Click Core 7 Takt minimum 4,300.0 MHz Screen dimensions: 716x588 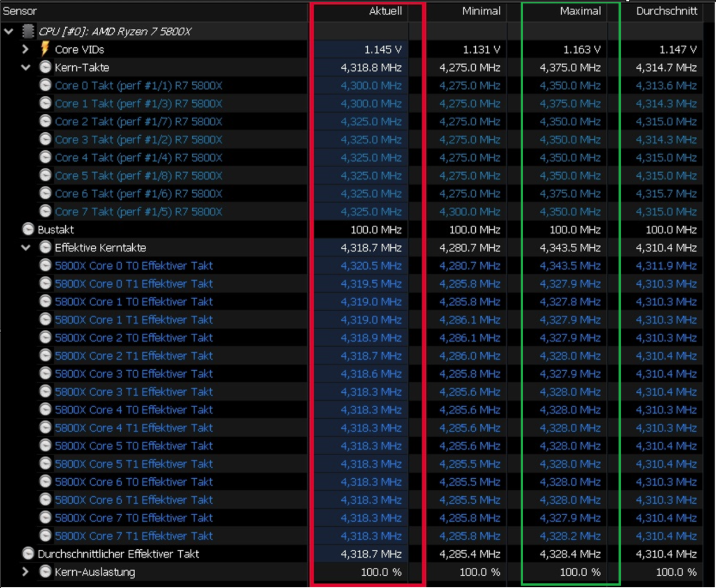[x=469, y=211]
